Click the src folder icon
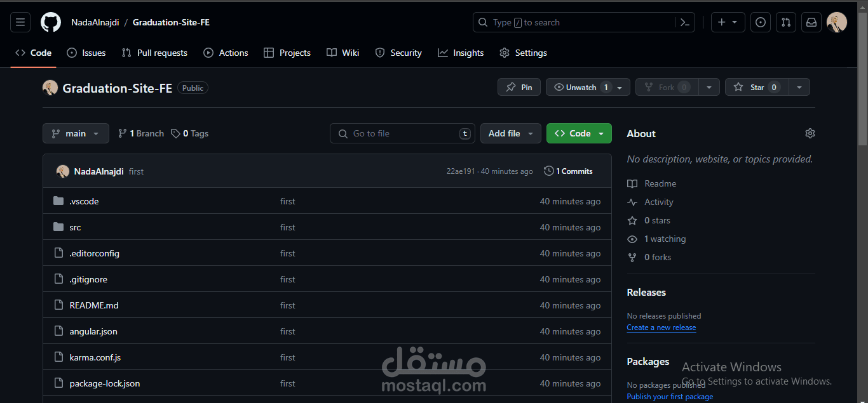This screenshot has width=868, height=403. coord(58,227)
